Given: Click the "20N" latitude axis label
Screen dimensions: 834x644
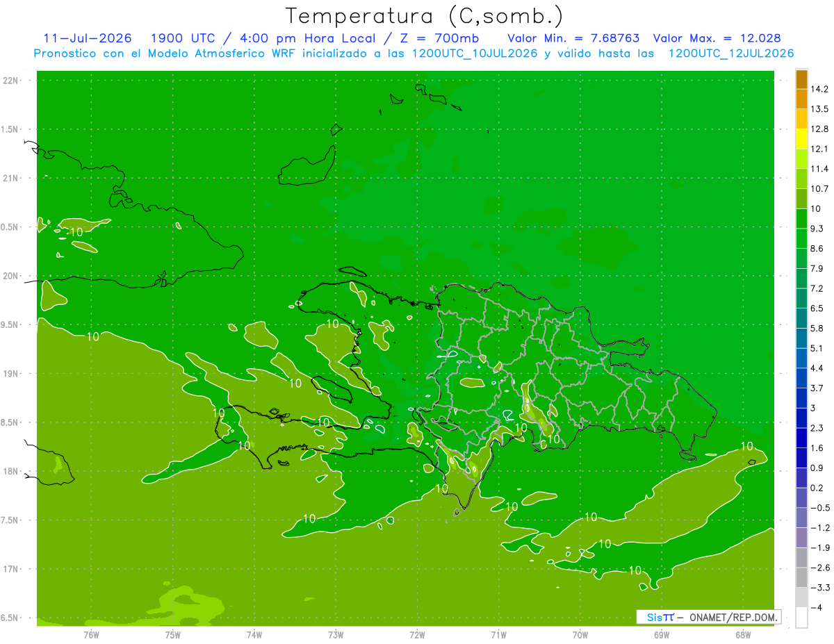Looking at the screenshot, I should (10, 276).
